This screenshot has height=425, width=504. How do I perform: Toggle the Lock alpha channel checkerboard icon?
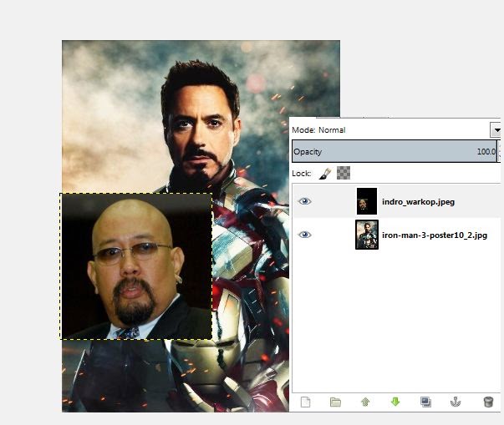pyautogui.click(x=344, y=173)
